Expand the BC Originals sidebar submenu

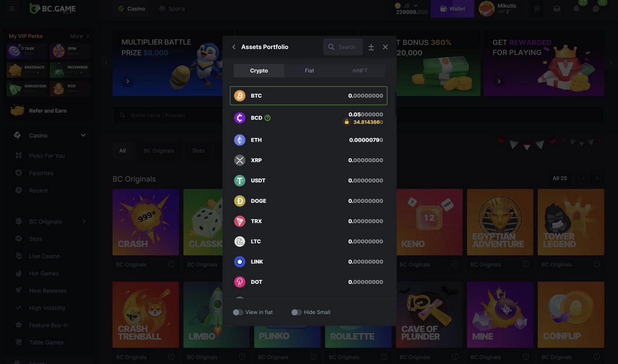click(84, 221)
